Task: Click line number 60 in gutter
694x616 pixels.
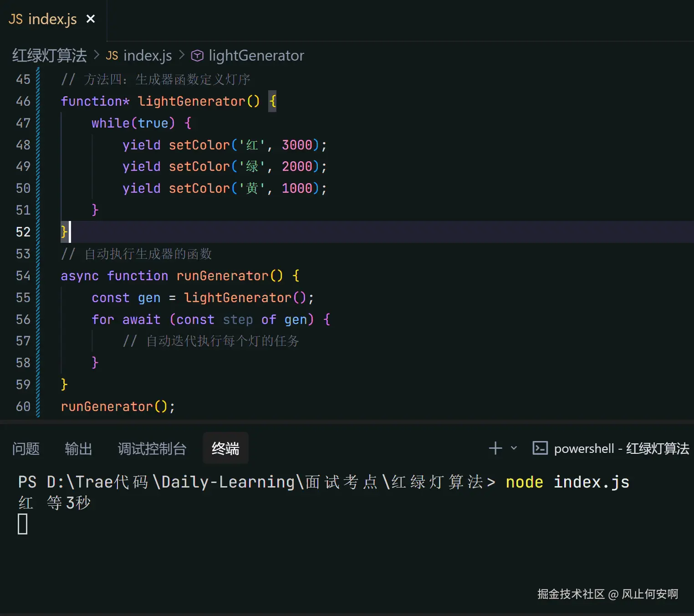Action: pos(23,406)
